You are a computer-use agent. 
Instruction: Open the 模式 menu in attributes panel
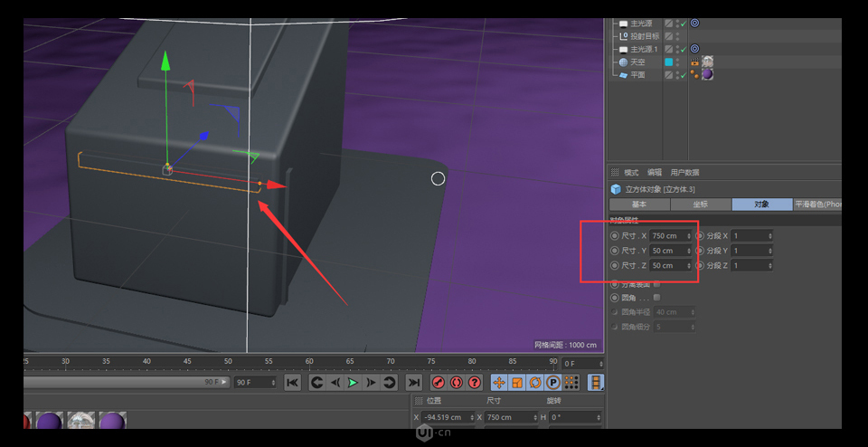632,172
